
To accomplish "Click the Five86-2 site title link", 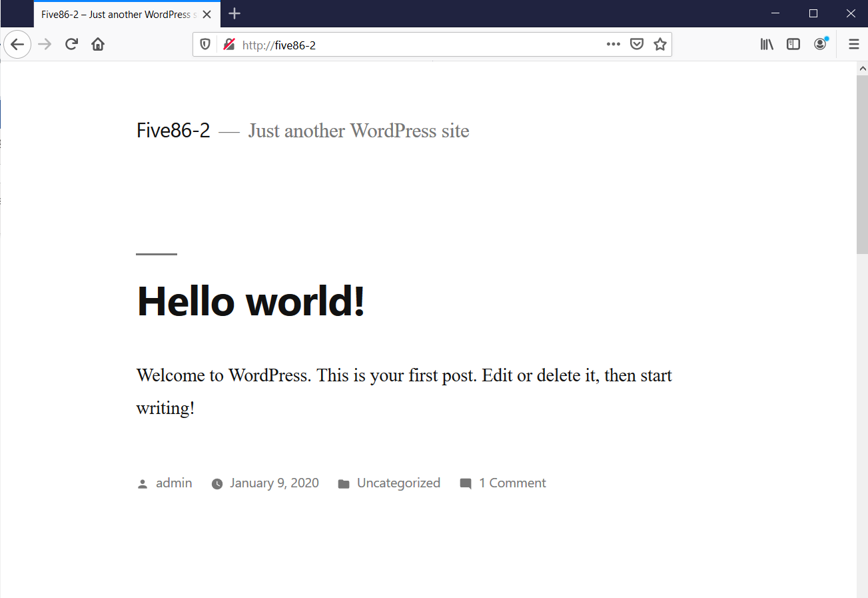I will pos(173,131).
